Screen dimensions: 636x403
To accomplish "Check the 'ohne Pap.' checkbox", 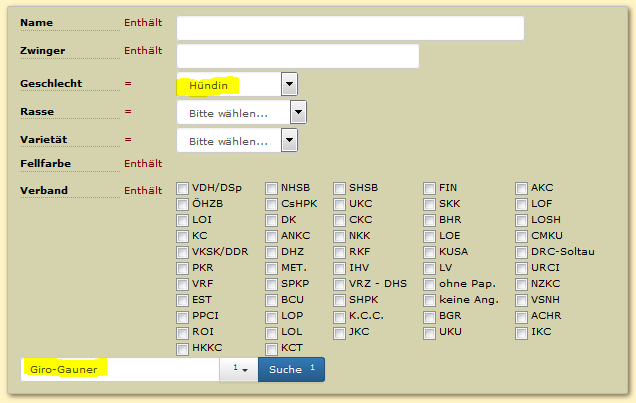I will pyautogui.click(x=429, y=284).
